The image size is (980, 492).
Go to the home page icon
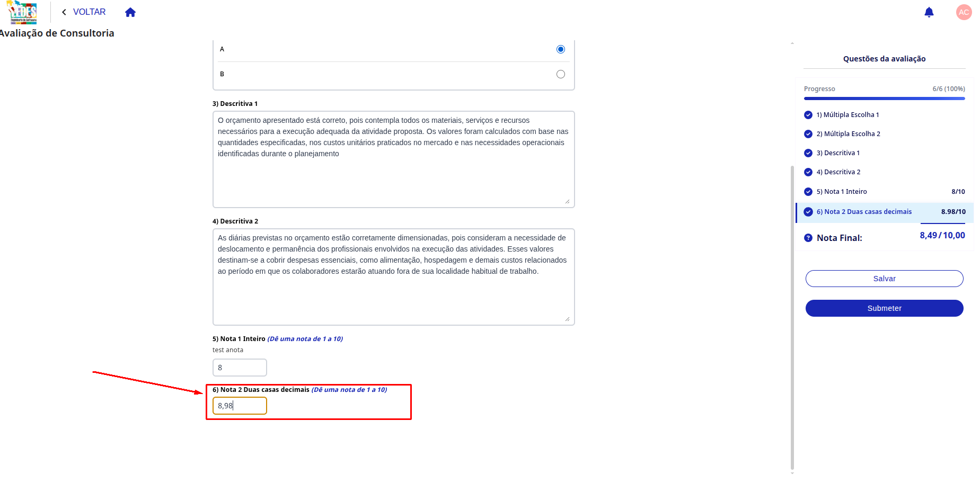pos(130,12)
